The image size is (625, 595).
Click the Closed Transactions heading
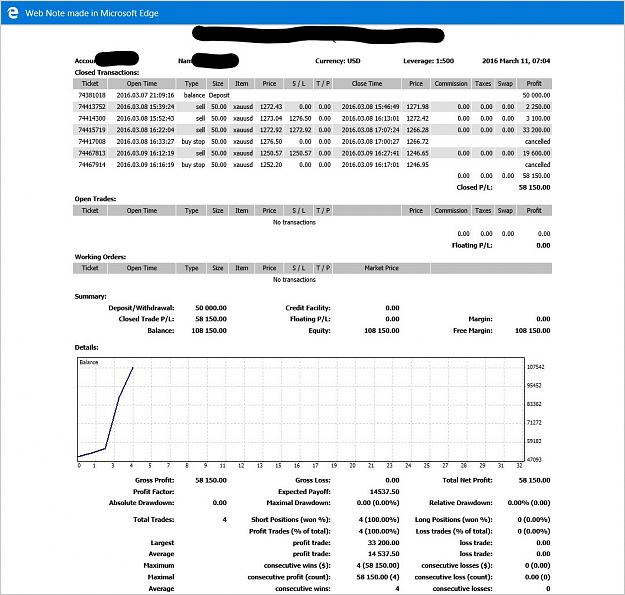pyautogui.click(x=107, y=73)
